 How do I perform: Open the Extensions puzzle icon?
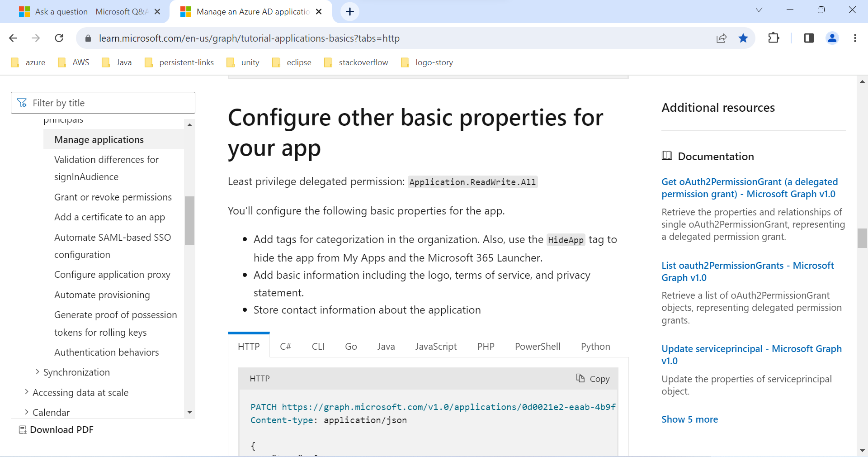774,38
